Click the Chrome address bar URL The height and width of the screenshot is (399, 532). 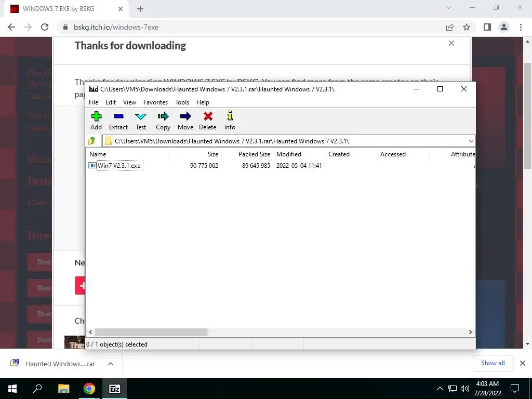click(x=116, y=27)
